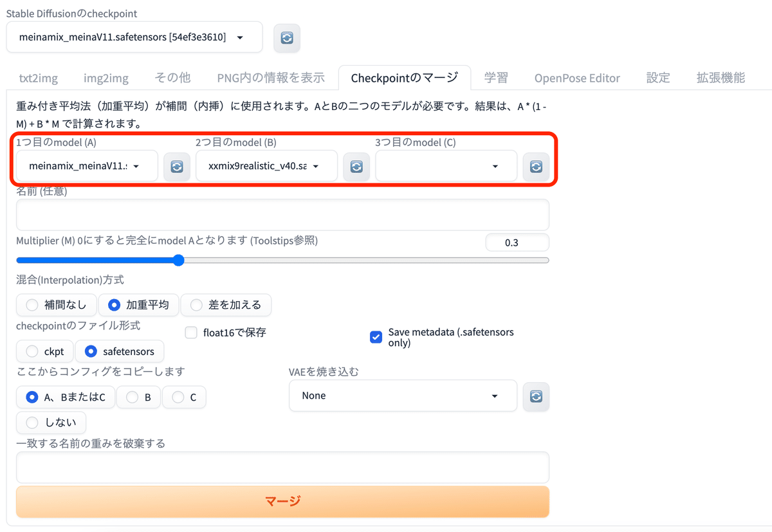
Task: Open the PNG内の情報を表示 tab
Action: (x=271, y=78)
